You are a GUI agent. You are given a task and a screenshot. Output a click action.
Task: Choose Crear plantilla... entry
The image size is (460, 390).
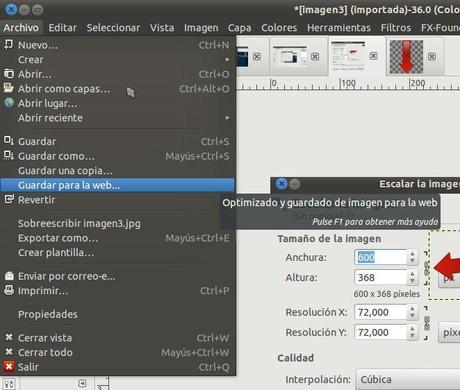[x=117, y=253]
